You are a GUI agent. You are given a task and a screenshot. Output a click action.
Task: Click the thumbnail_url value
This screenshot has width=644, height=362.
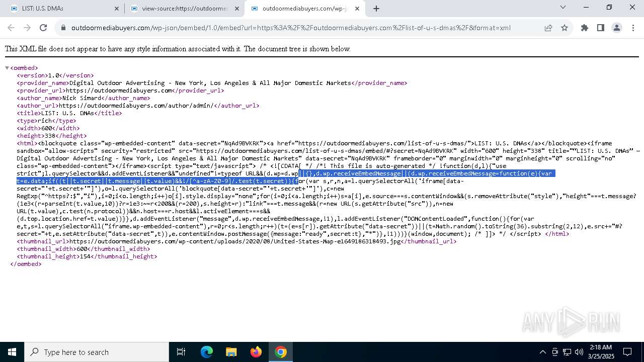pos(235,241)
